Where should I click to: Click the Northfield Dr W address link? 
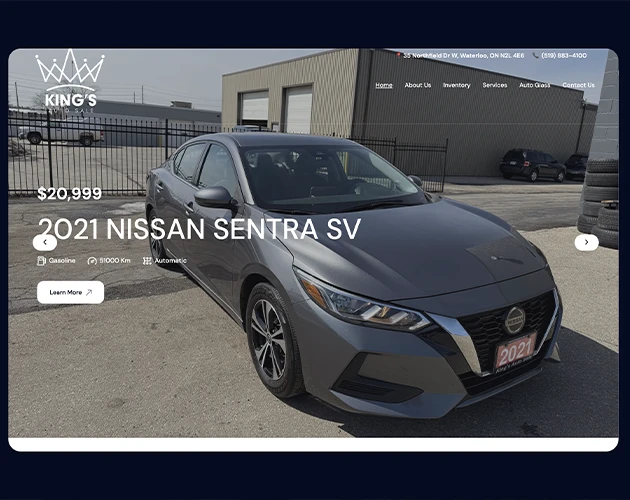coord(464,55)
